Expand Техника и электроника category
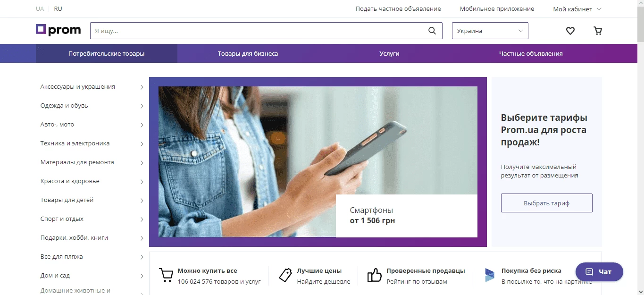 (92, 143)
